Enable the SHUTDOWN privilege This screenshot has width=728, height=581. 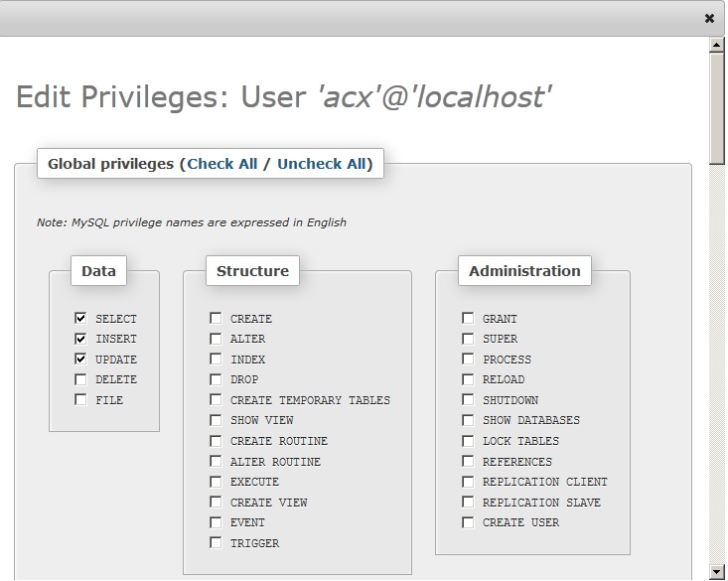coord(468,399)
